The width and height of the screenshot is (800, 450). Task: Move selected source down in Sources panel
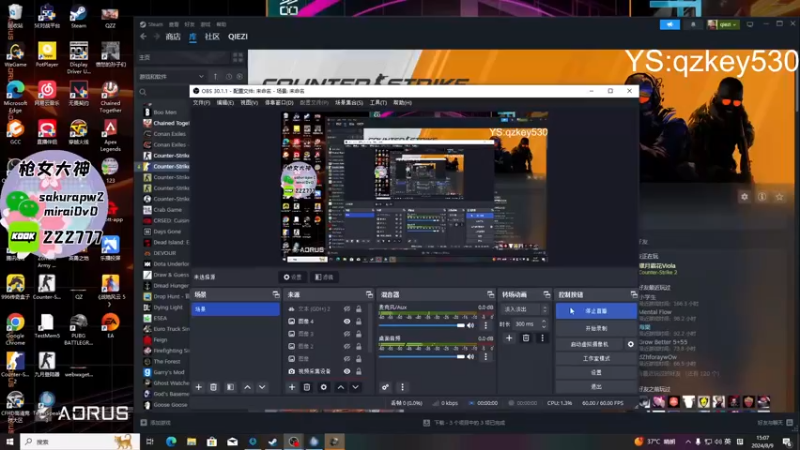point(355,387)
